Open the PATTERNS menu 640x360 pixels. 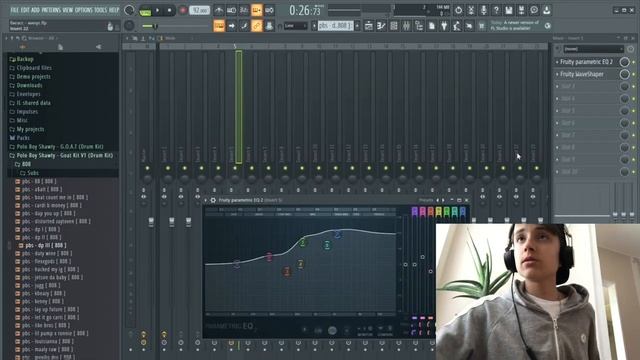pyautogui.click(x=51, y=10)
